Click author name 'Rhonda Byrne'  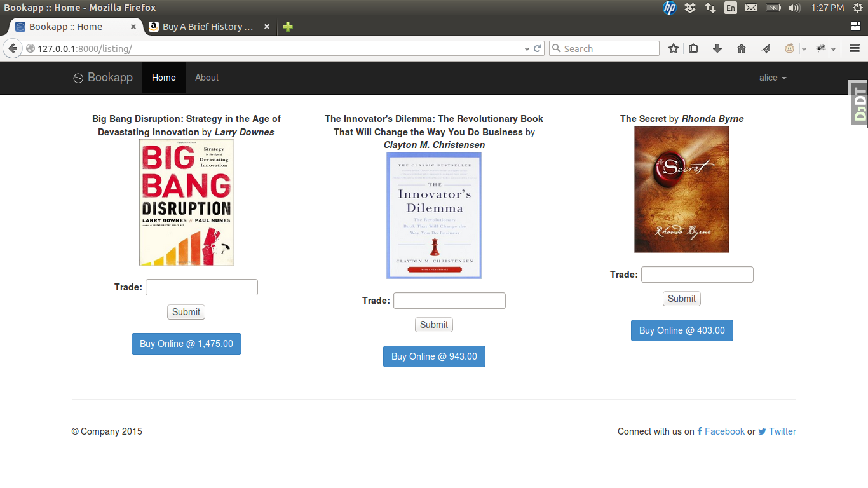(x=712, y=119)
